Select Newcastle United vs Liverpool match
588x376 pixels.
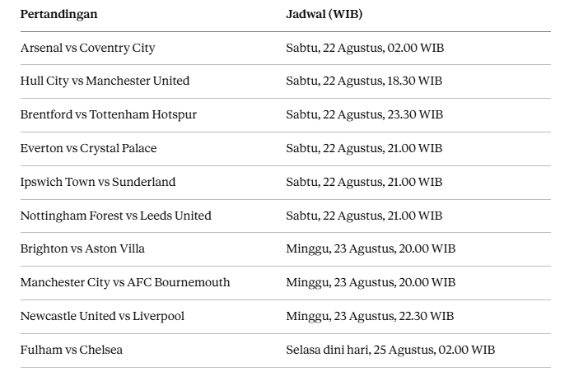(x=102, y=316)
